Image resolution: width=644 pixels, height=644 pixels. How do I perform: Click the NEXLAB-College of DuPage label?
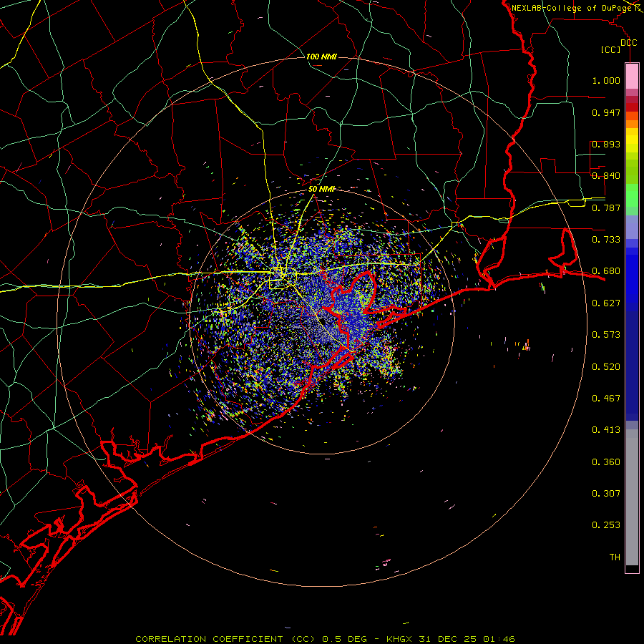tap(571, 8)
